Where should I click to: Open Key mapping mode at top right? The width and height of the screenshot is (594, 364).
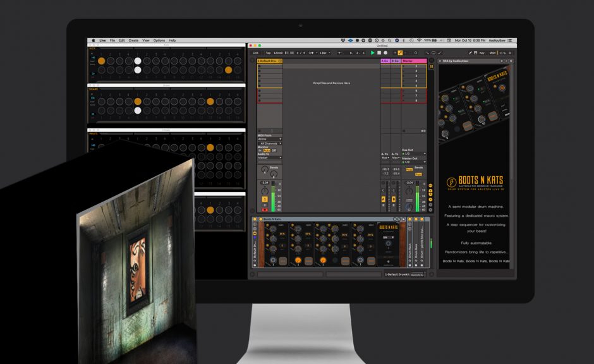[x=482, y=53]
